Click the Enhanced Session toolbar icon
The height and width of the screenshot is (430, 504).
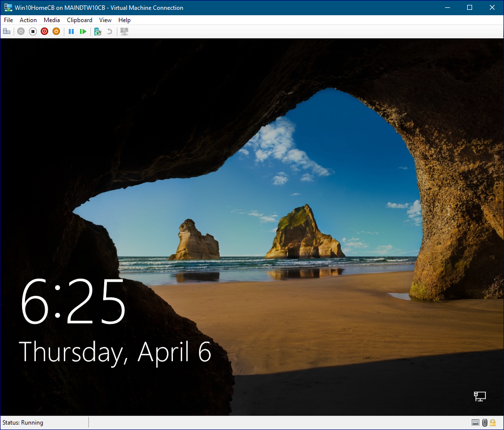tap(124, 31)
